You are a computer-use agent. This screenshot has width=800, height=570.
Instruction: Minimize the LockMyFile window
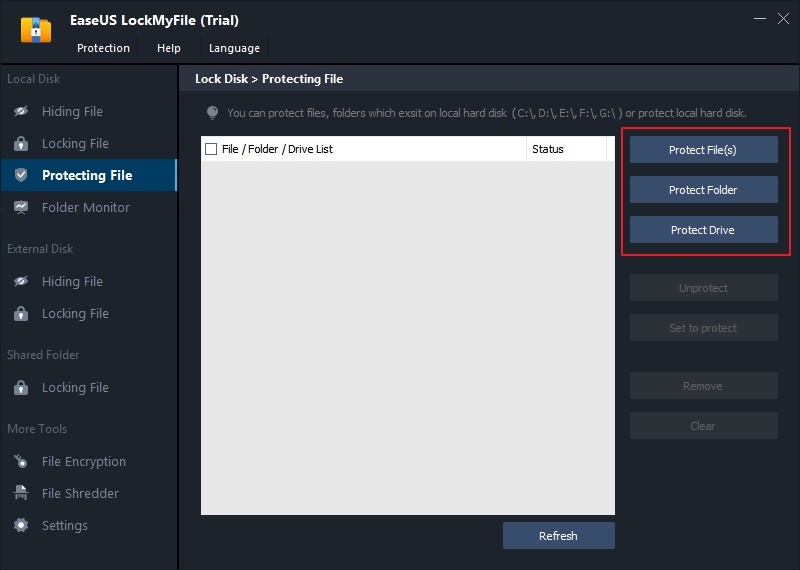(x=760, y=19)
